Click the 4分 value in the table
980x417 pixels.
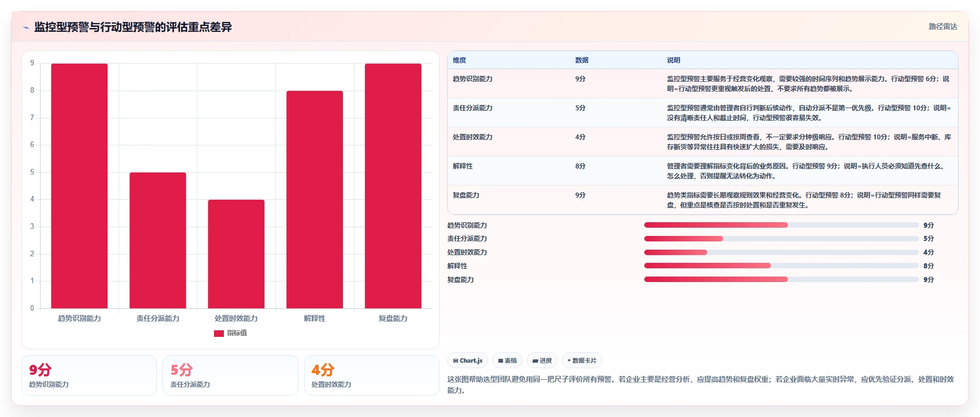[581, 137]
